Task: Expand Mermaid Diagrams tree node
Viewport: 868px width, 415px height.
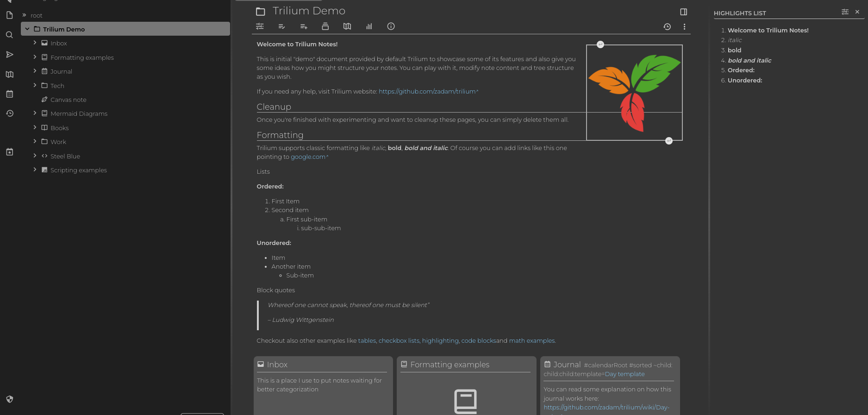Action: (35, 113)
